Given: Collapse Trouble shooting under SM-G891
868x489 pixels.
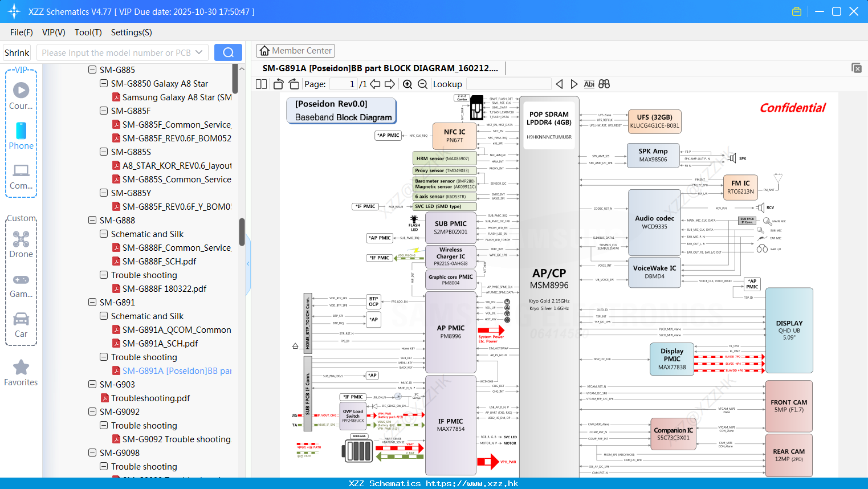Looking at the screenshot, I should 104,357.
